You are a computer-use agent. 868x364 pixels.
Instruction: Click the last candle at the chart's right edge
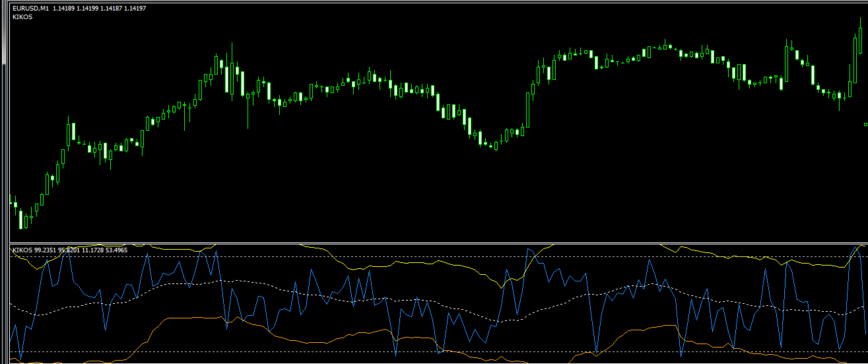(860, 41)
